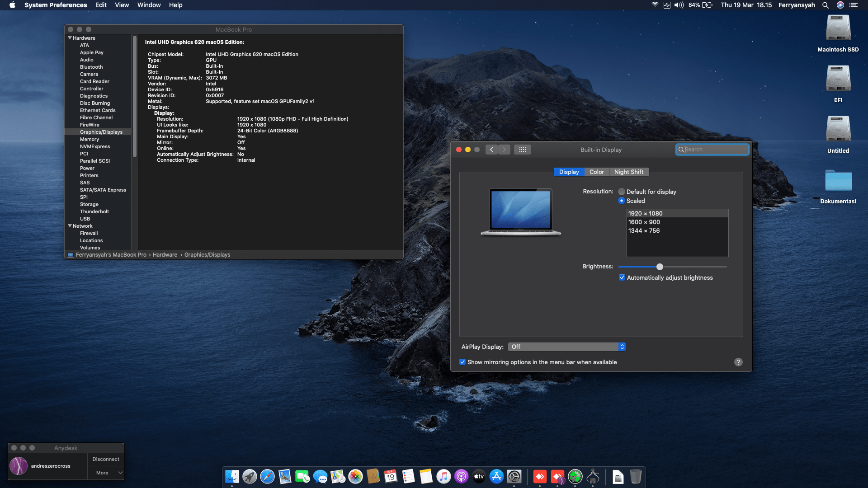Select the Display tab
Image resolution: width=868 pixels, height=488 pixels.
(569, 172)
